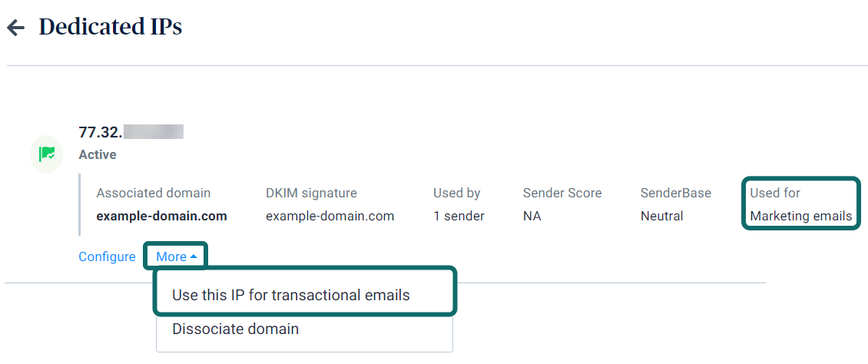The width and height of the screenshot is (868, 364).
Task: Collapse the More dropdown
Action: pos(176,256)
